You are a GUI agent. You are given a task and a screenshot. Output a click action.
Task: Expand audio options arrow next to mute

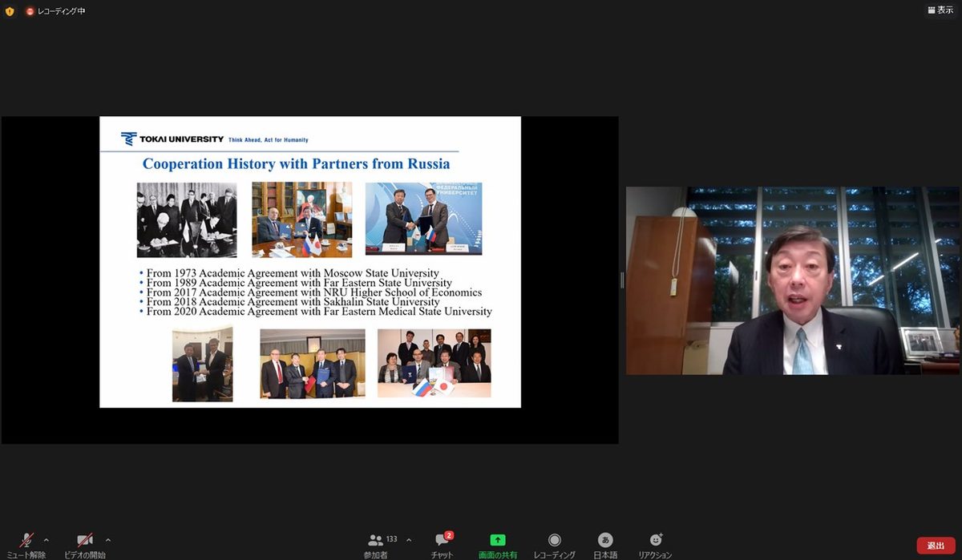[46, 540]
